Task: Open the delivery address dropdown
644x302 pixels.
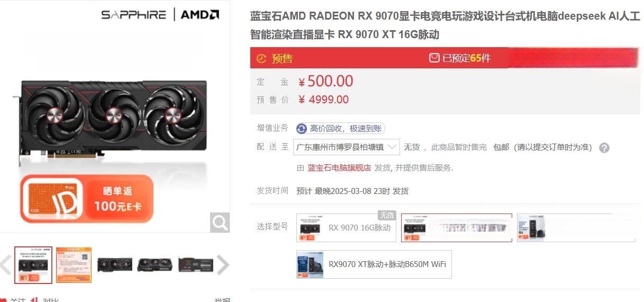Action: (347, 147)
